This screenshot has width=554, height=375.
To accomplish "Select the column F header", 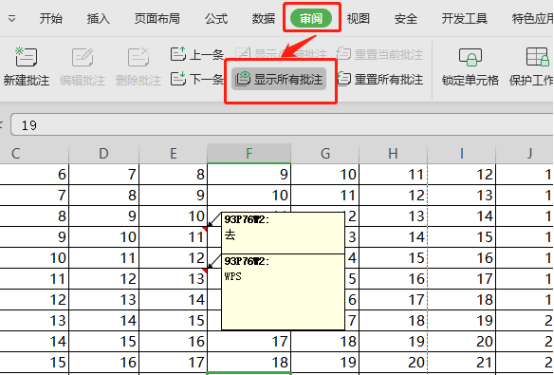I will click(x=249, y=153).
